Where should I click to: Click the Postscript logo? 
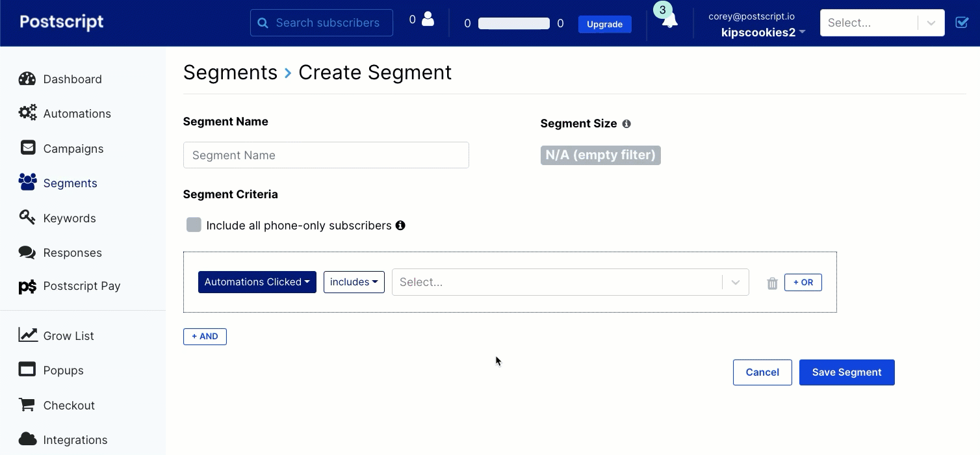[x=62, y=22]
